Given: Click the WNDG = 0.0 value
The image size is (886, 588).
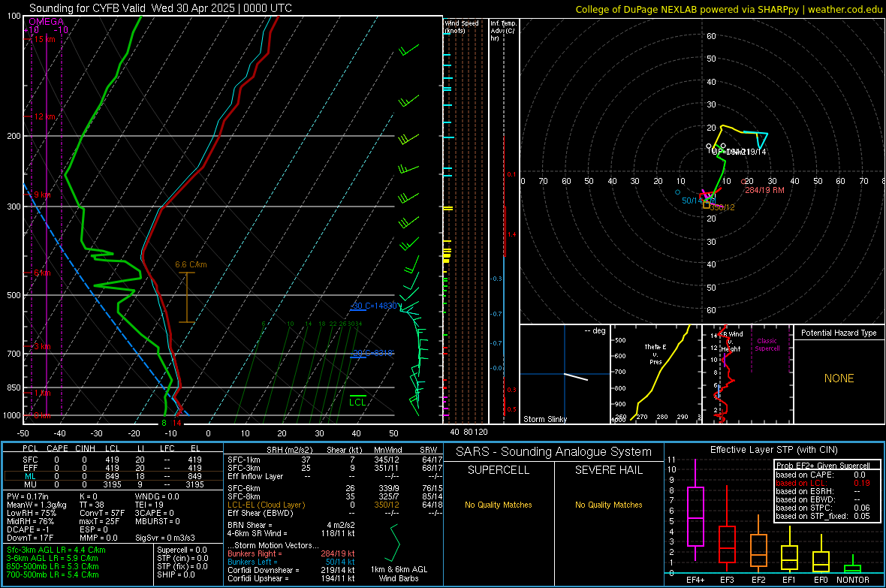Looking at the screenshot, I should tap(157, 496).
